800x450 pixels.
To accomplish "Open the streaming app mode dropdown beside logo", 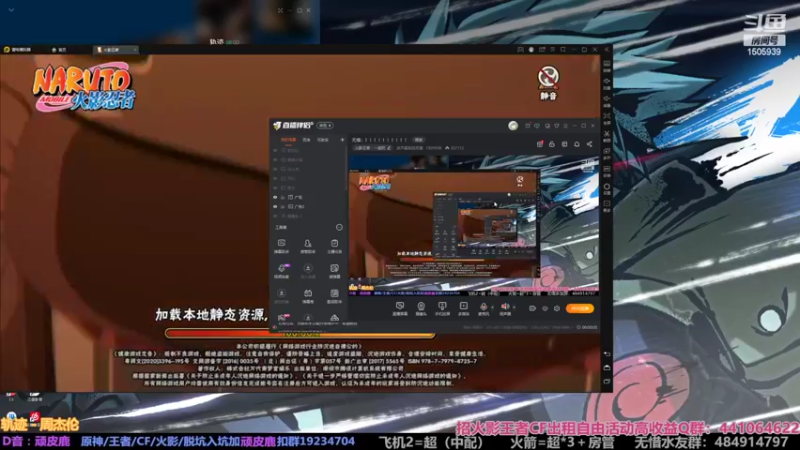I will pos(325,126).
